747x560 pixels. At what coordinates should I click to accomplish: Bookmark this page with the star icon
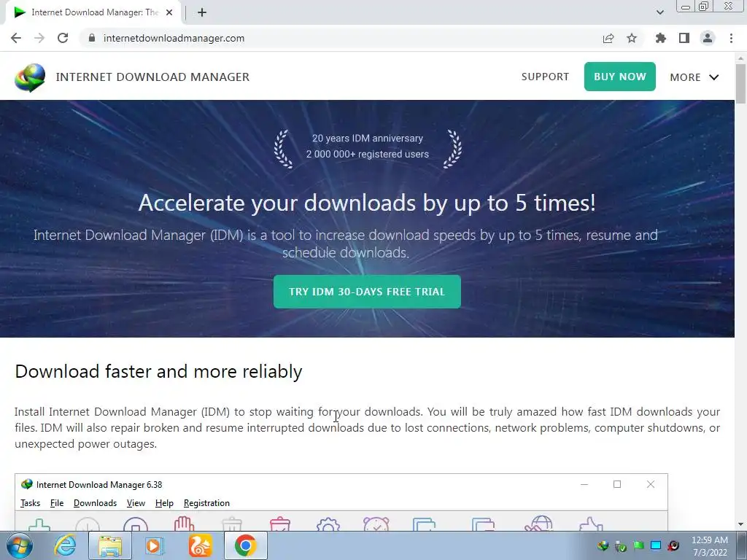[632, 38]
